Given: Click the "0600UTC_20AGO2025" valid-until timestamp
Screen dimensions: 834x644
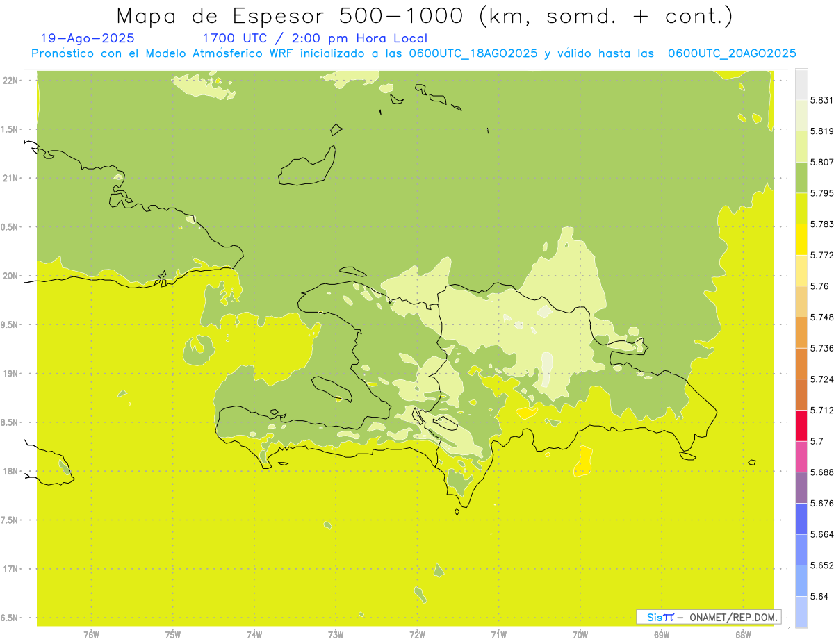Looking at the screenshot, I should tap(732, 53).
